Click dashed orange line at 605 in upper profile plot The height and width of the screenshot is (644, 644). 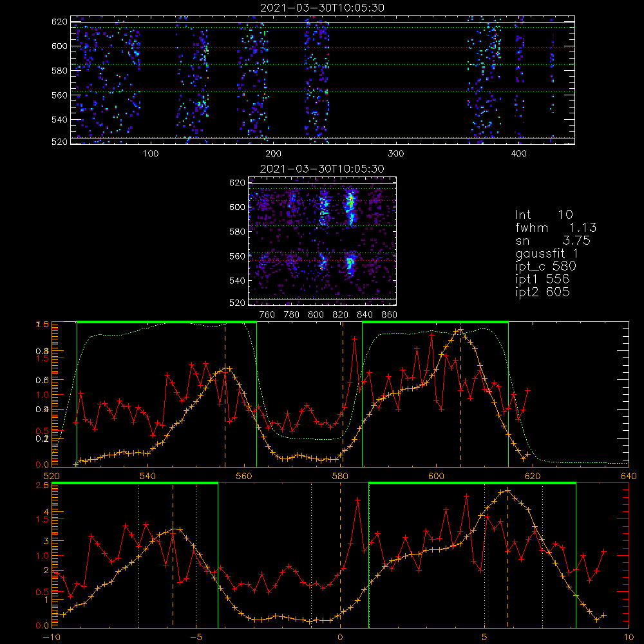coord(461,394)
